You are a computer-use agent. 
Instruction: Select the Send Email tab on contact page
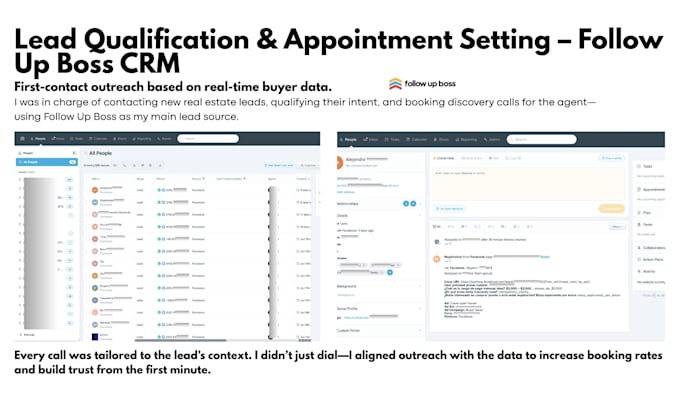click(471, 158)
